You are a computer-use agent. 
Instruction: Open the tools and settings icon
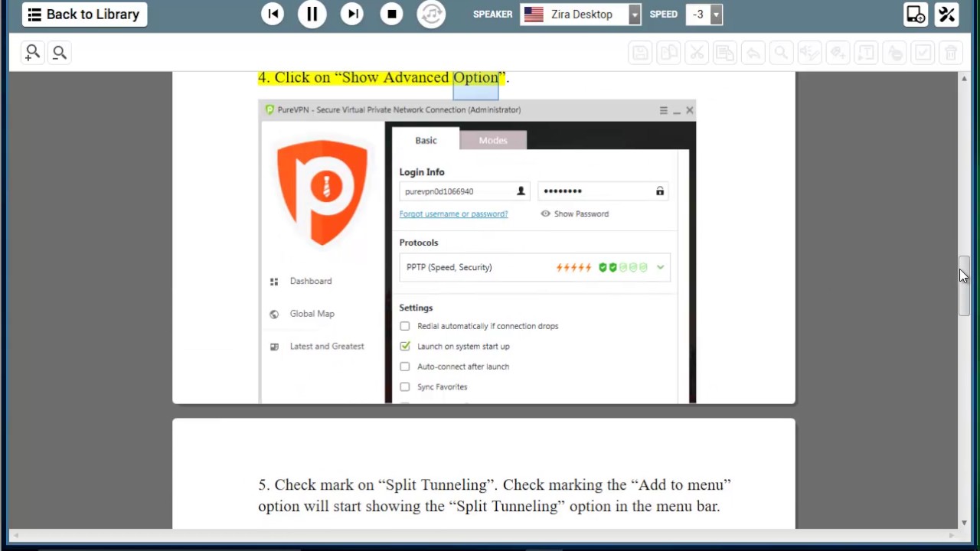tap(947, 15)
